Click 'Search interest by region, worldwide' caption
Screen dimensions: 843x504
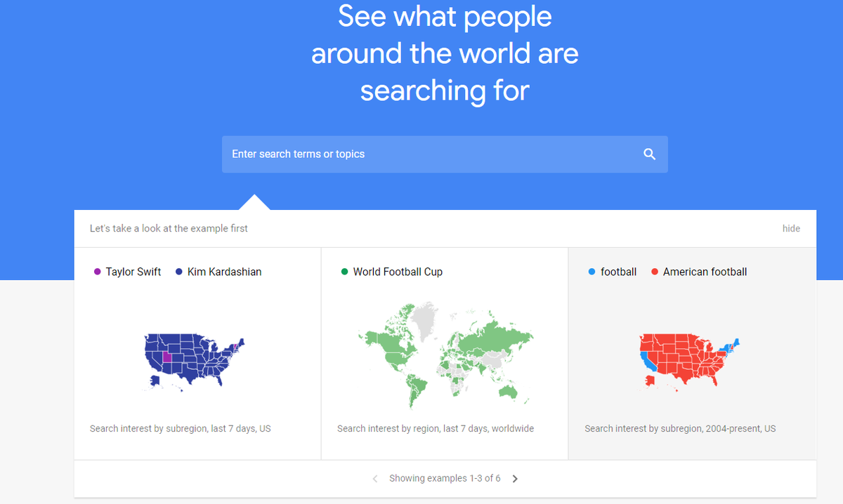[436, 428]
